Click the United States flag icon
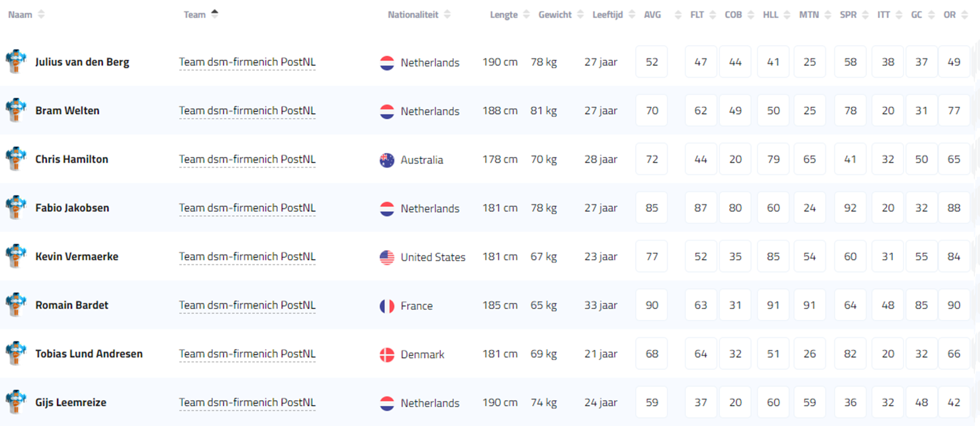This screenshot has width=980, height=426. [x=387, y=257]
